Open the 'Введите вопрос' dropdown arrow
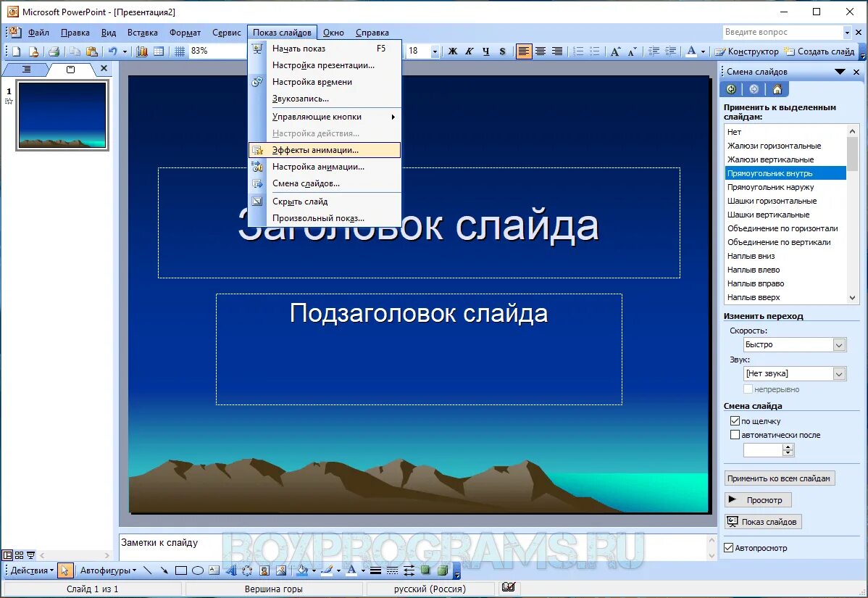 coord(847,33)
